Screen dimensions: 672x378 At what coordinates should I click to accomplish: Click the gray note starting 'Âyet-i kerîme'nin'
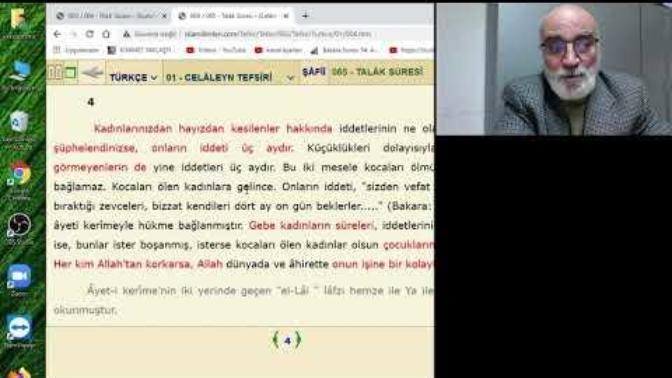click(243, 300)
